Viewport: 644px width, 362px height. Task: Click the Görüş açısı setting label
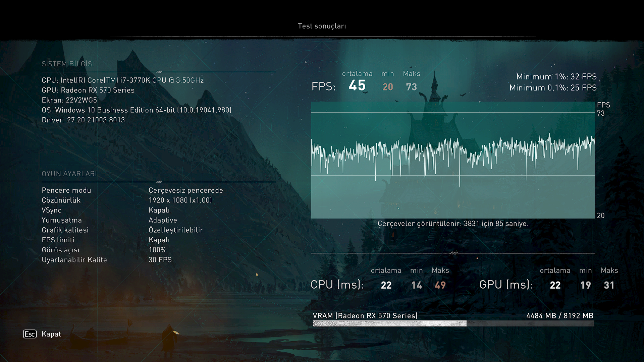[x=61, y=250]
